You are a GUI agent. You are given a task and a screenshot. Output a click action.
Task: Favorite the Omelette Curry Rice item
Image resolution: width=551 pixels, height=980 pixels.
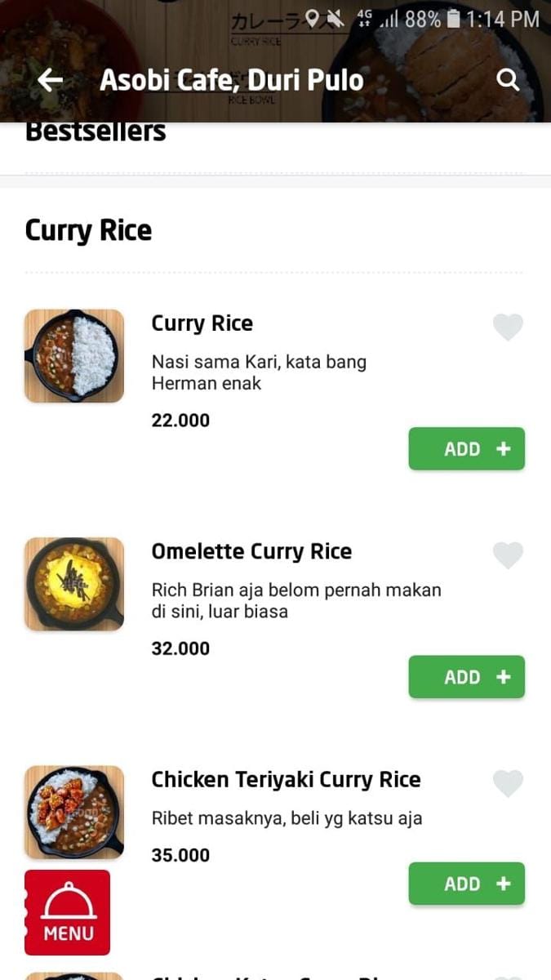[x=508, y=555]
